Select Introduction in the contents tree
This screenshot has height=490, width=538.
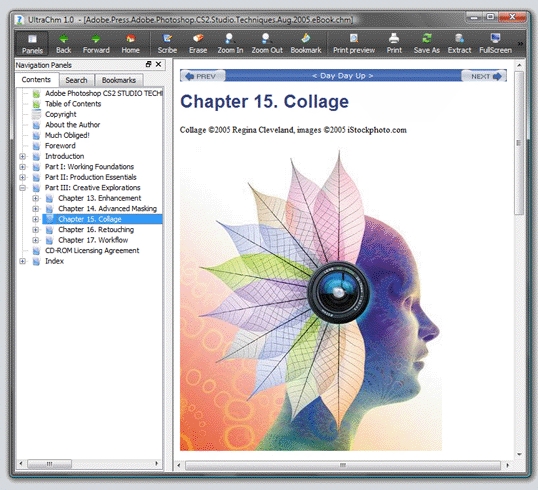[65, 156]
